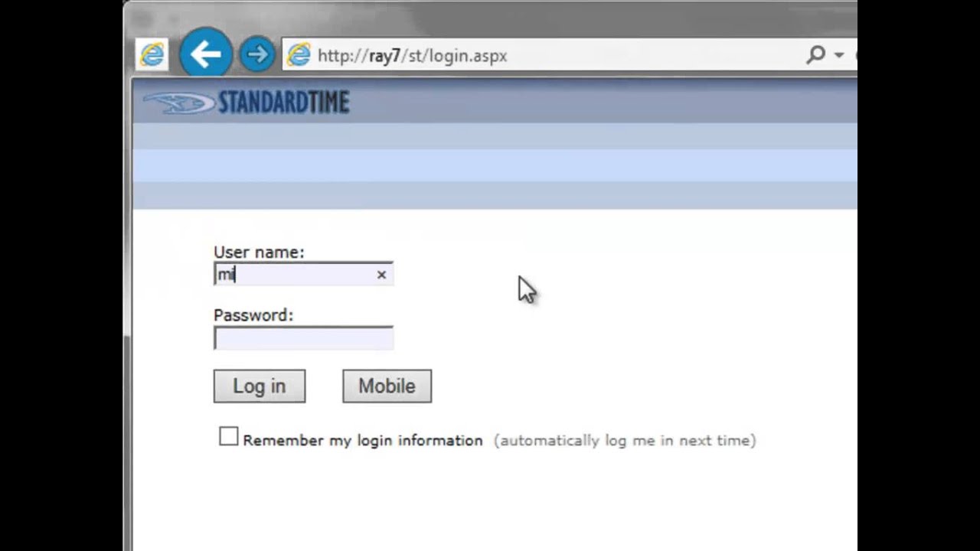The width and height of the screenshot is (980, 551).
Task: Click the Log in button
Action: pos(260,386)
